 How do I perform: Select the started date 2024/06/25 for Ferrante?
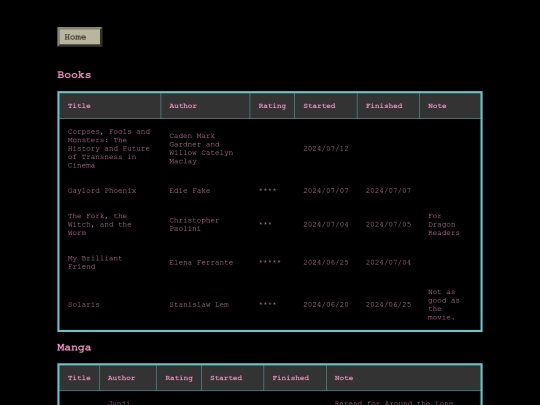click(326, 262)
